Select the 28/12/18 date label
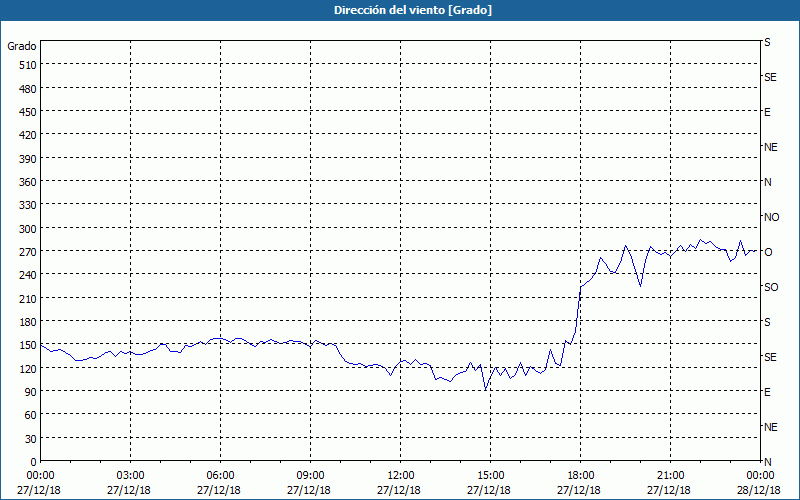The image size is (800, 500). pos(759,490)
